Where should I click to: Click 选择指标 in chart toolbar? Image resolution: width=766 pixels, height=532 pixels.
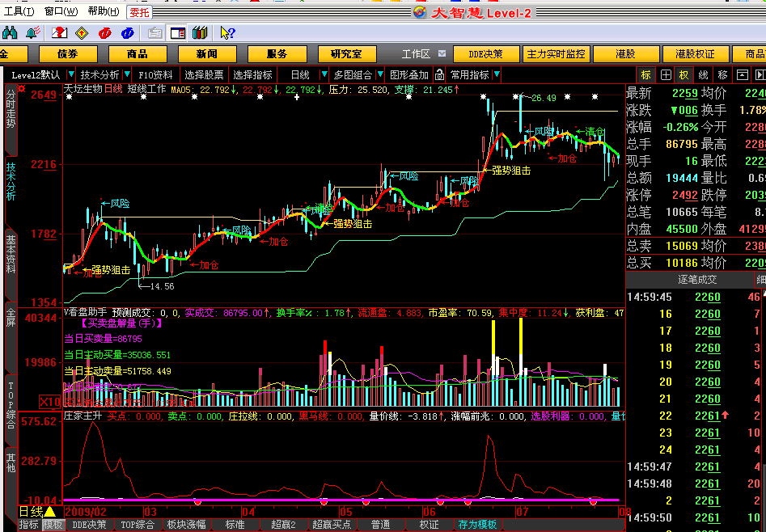point(252,74)
